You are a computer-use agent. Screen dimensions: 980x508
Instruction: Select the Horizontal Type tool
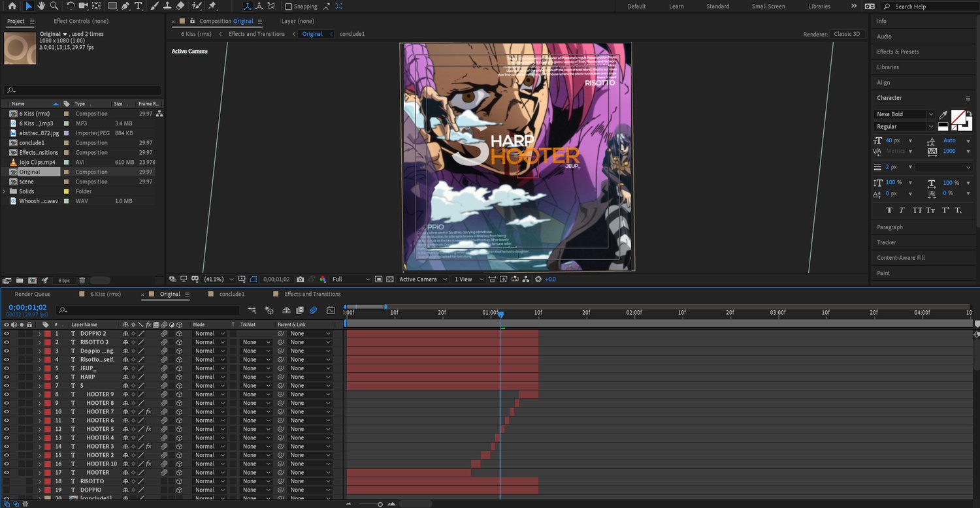tap(138, 6)
